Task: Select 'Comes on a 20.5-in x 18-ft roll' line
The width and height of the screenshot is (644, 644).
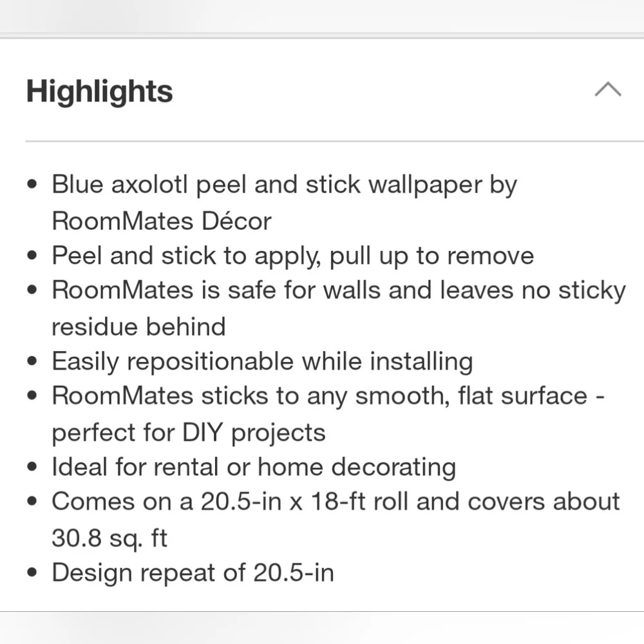Action: [336, 502]
